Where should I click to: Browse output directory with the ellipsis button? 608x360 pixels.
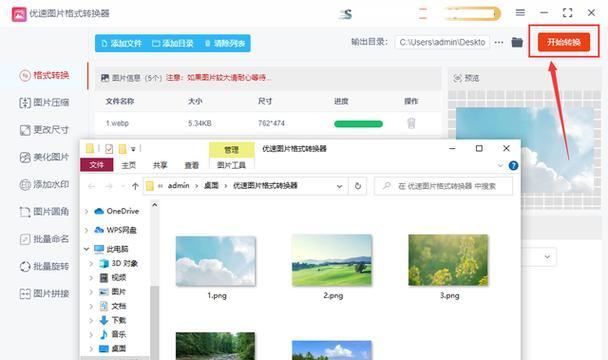click(499, 42)
